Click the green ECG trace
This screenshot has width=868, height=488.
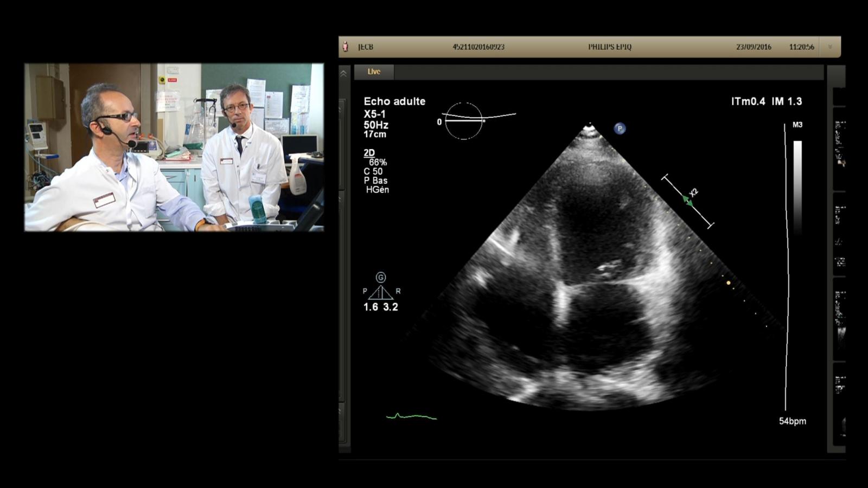(x=411, y=416)
